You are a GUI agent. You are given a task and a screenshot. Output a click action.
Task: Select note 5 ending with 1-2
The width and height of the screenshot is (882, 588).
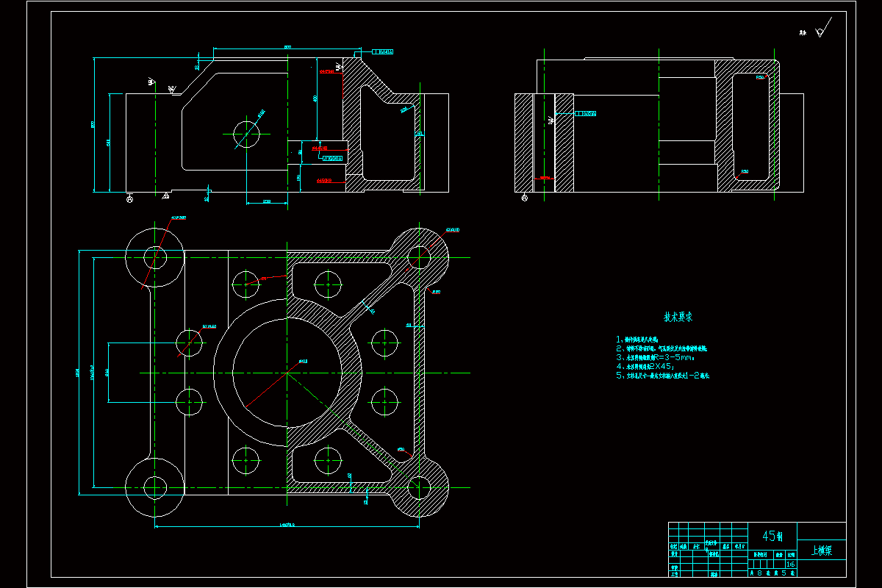(x=662, y=375)
